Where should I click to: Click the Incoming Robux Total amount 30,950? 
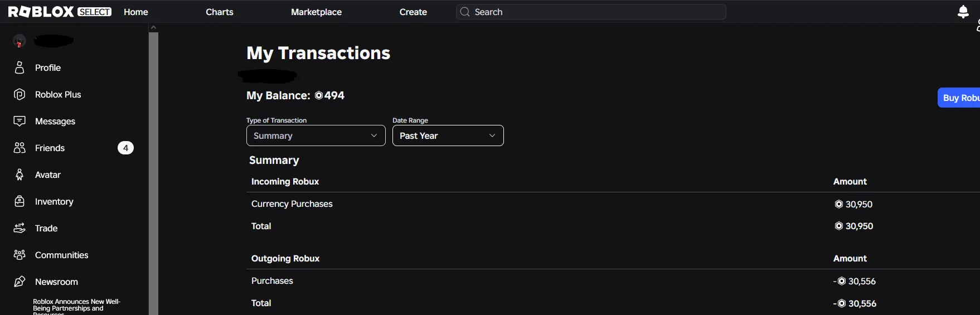pyautogui.click(x=854, y=226)
